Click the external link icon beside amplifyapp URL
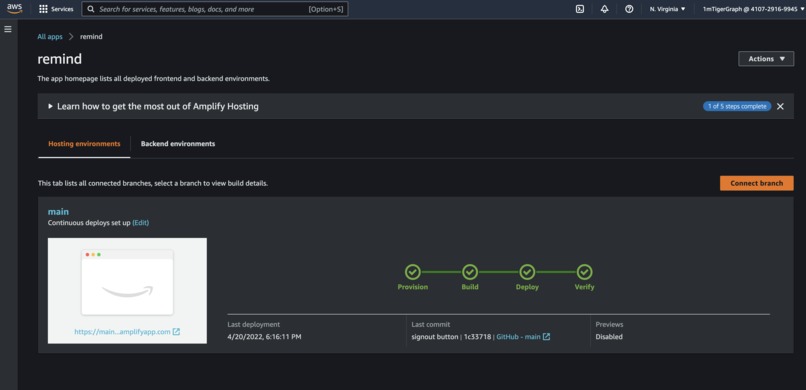Screen dimensions: 806x390 pos(176,332)
